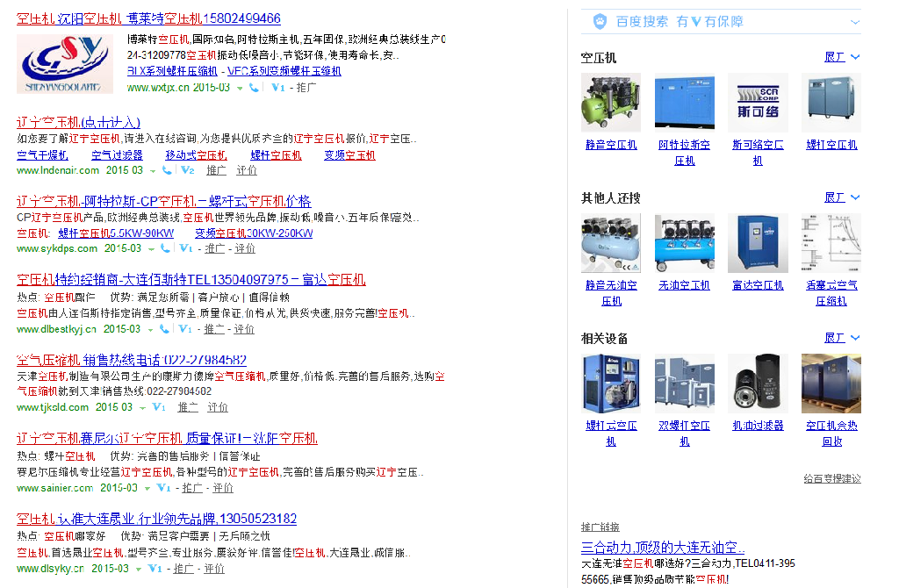Click the phone icon beside www.lndenair.com
The height and width of the screenshot is (588, 899).
(x=167, y=170)
